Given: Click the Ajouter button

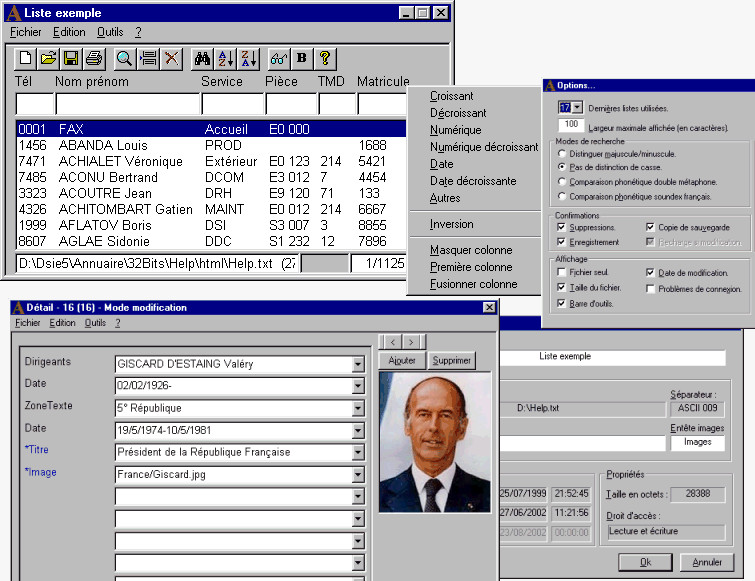Looking at the screenshot, I should pos(402,361).
